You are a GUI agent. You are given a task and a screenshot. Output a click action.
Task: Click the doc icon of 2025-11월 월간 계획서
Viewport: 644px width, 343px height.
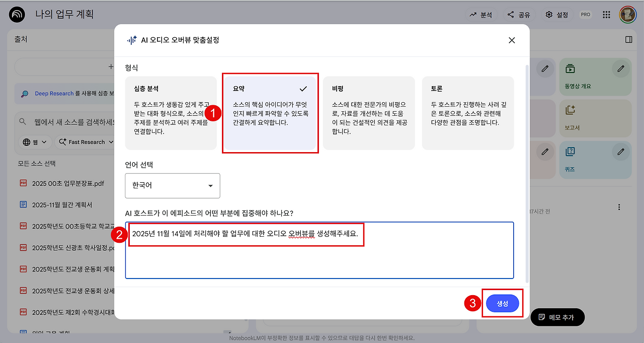pyautogui.click(x=23, y=204)
